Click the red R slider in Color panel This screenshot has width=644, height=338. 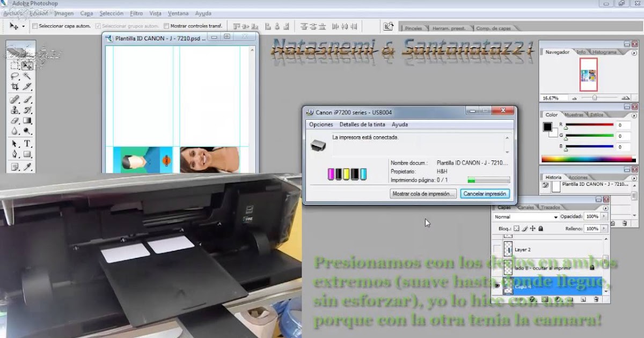589,125
